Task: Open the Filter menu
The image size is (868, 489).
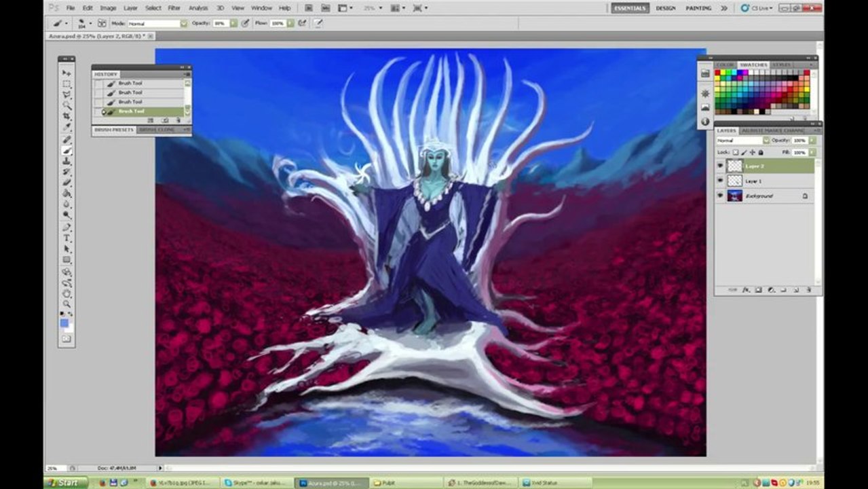Action: 174,8
